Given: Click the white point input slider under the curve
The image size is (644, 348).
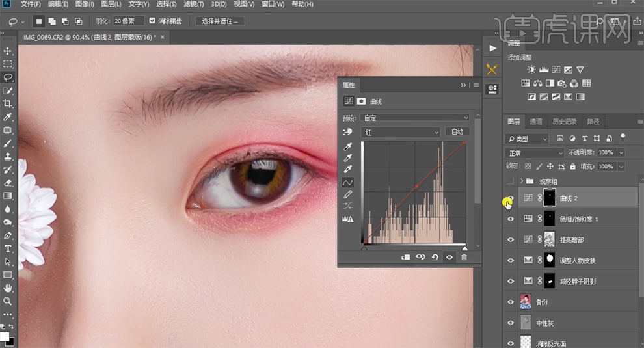Looking at the screenshot, I should pos(464,248).
